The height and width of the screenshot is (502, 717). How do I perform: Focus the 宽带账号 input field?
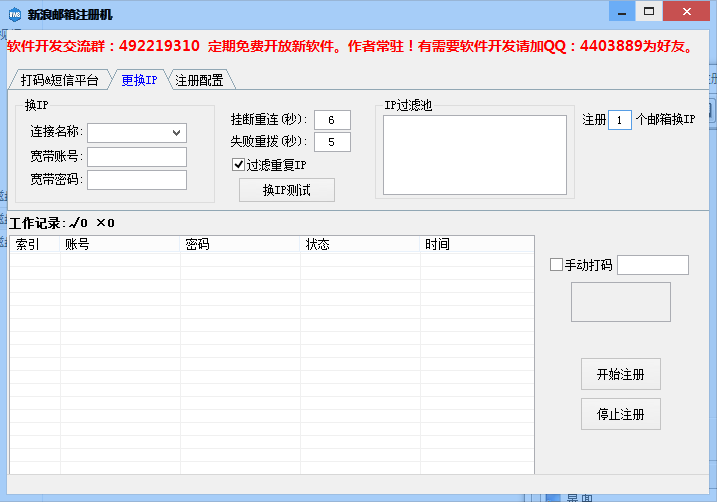click(137, 156)
